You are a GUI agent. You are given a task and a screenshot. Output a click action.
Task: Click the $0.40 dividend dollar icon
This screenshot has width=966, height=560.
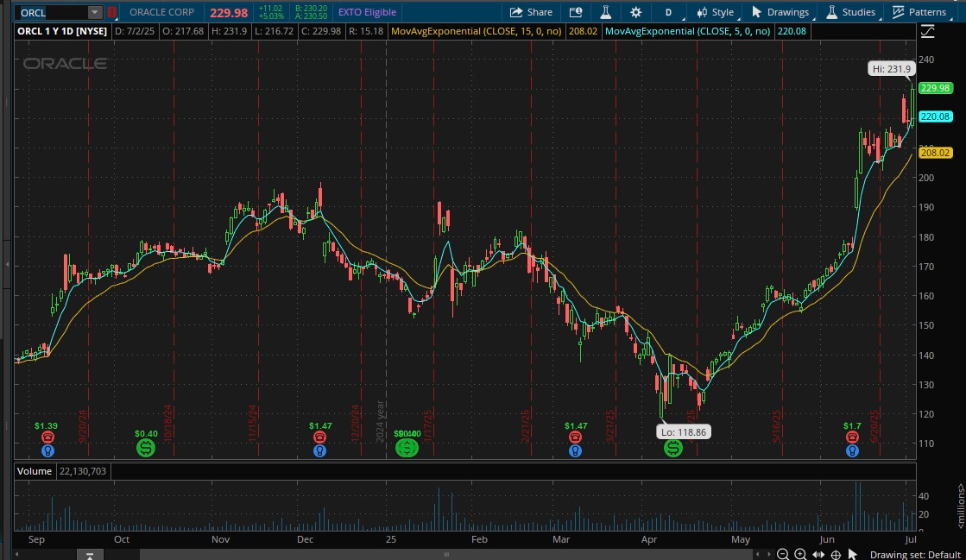pos(146,448)
